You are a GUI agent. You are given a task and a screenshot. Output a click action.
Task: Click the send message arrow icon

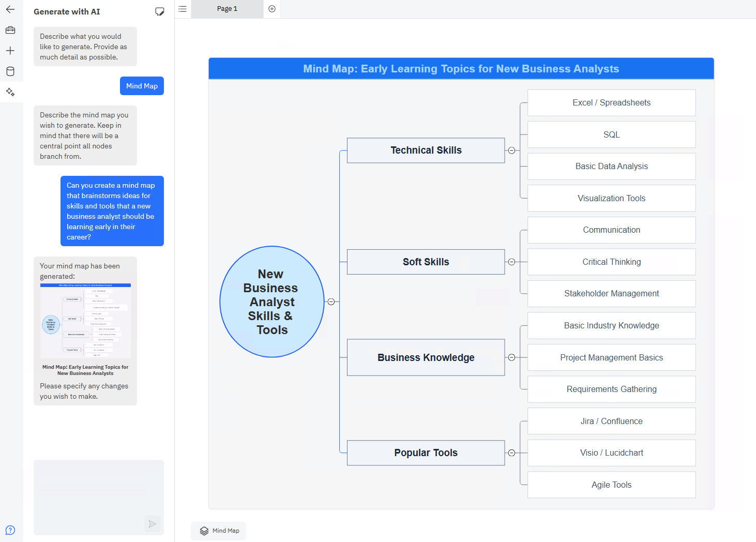pyautogui.click(x=152, y=524)
